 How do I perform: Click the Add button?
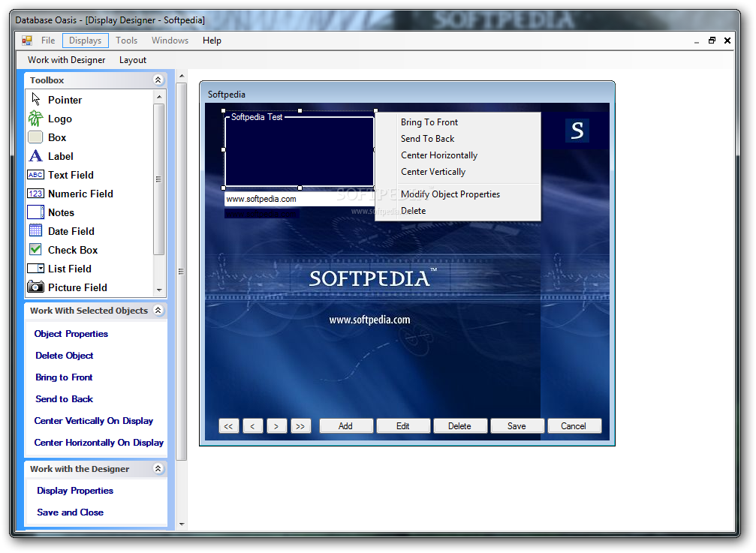(345, 426)
